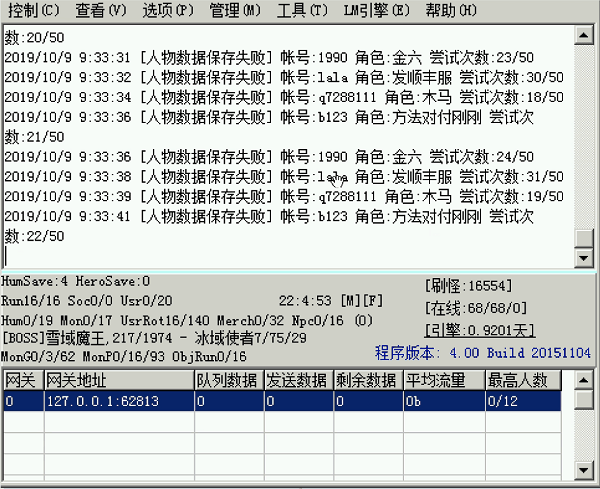Click the [BOSS]雪域魔王 status line
The height and width of the screenshot is (489, 600).
[154, 338]
